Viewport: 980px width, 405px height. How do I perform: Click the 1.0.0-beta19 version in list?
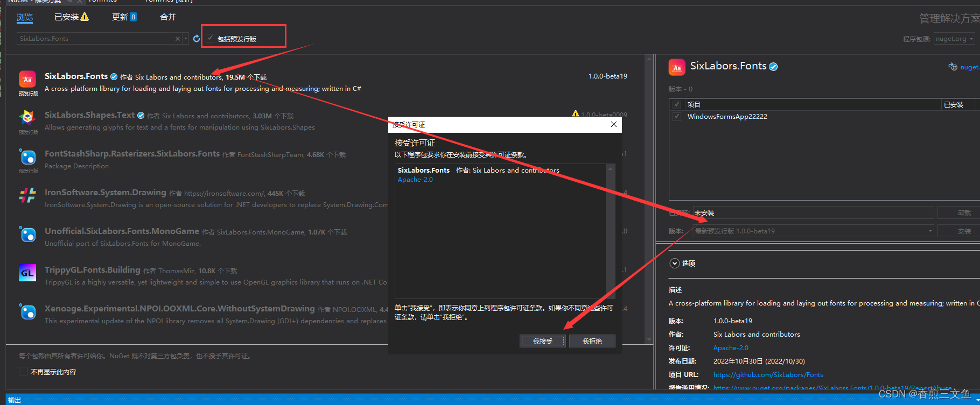(x=608, y=76)
